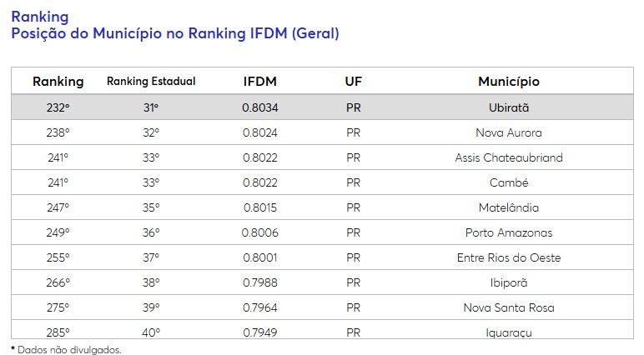Select the Ubiratã municipality cell

[509, 107]
